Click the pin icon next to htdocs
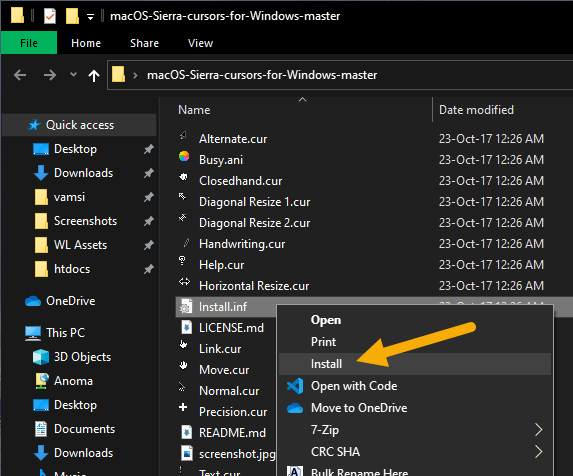573x476 pixels. pyautogui.click(x=149, y=269)
